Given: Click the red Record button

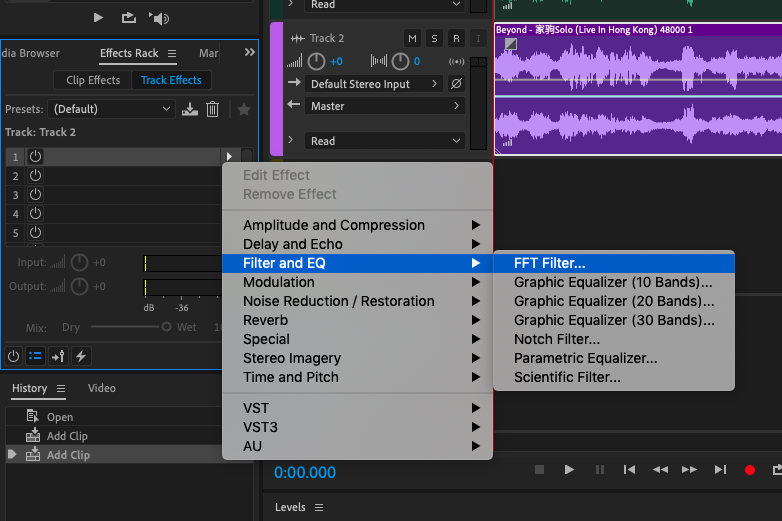Looking at the screenshot, I should pyautogui.click(x=749, y=469).
